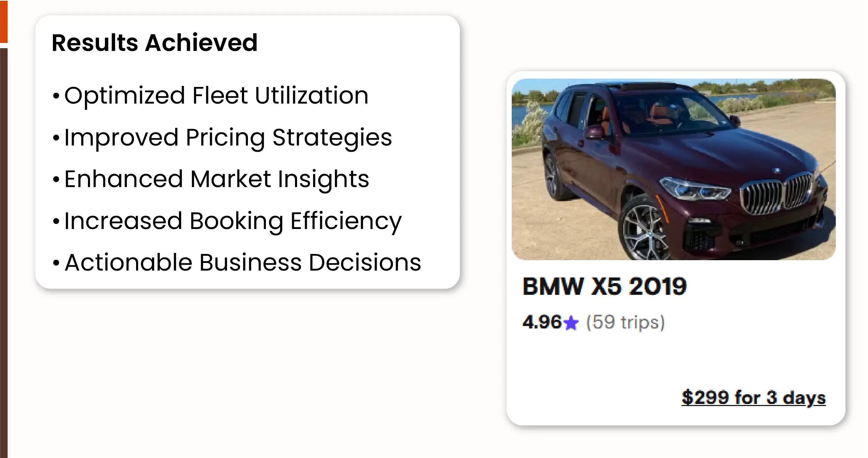
Task: Click the bullet dot before Optimized Fleet
Action: point(56,96)
